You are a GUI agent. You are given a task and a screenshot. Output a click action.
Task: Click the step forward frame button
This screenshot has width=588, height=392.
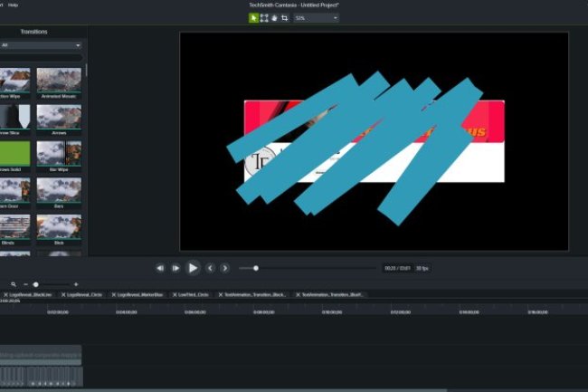pos(176,268)
